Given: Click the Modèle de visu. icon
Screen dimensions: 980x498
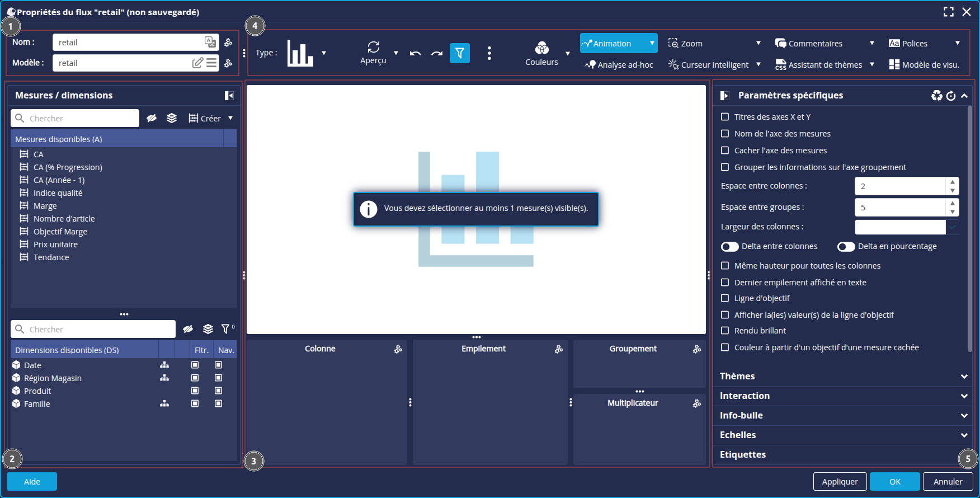Looking at the screenshot, I should pos(894,65).
